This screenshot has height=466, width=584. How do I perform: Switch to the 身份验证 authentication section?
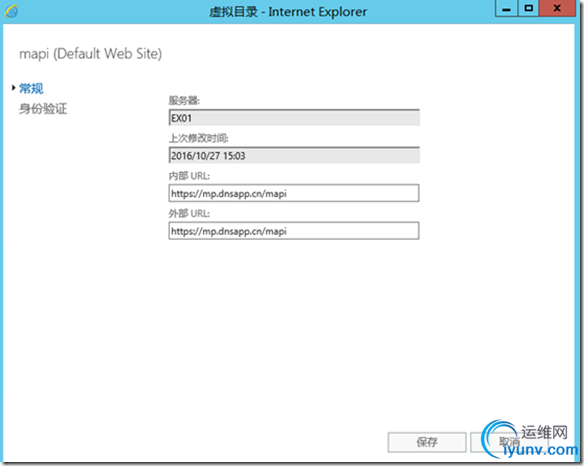43,109
